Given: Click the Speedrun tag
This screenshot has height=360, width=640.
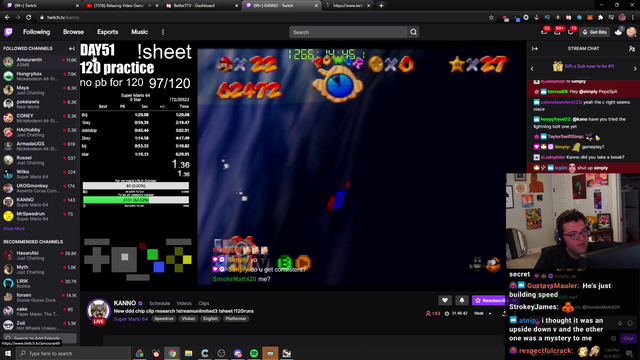Looking at the screenshot, I should (164, 319).
